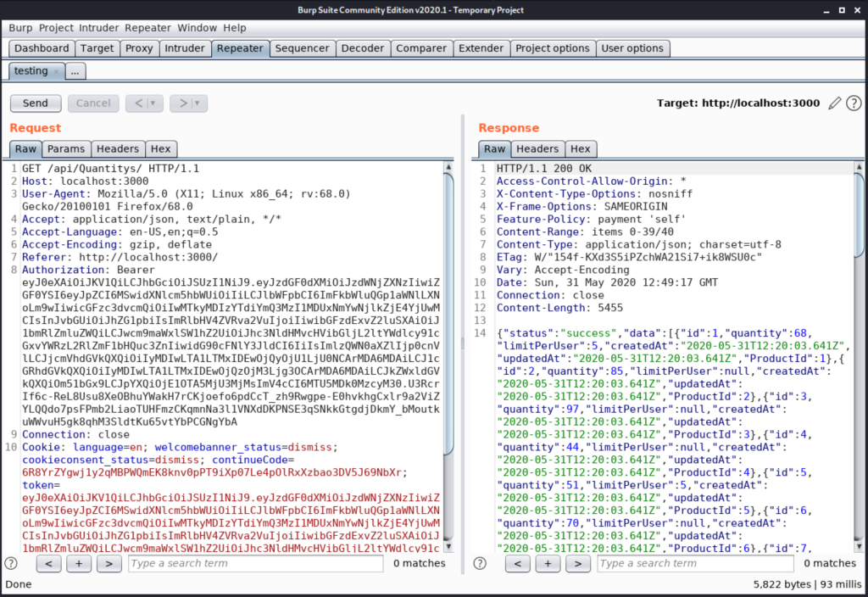Close the testing repeater tab
The width and height of the screenshot is (868, 597).
tap(57, 72)
